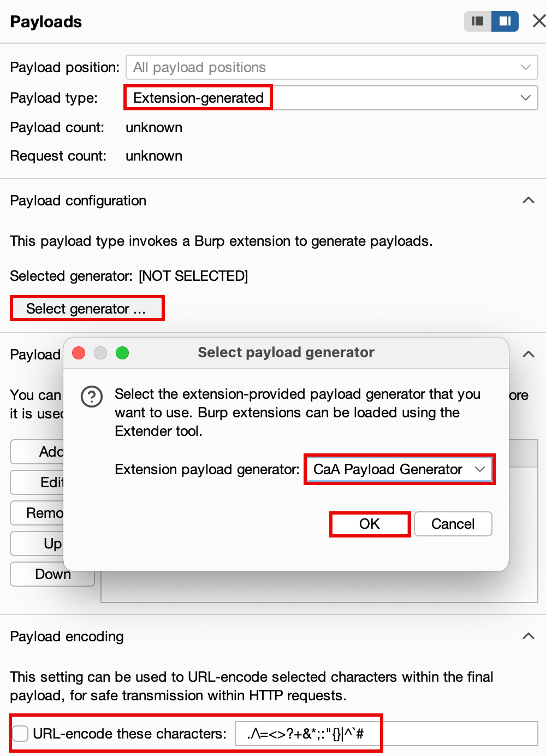Confirm the generator with OK
Viewport: 546px width, 756px height.
370,524
